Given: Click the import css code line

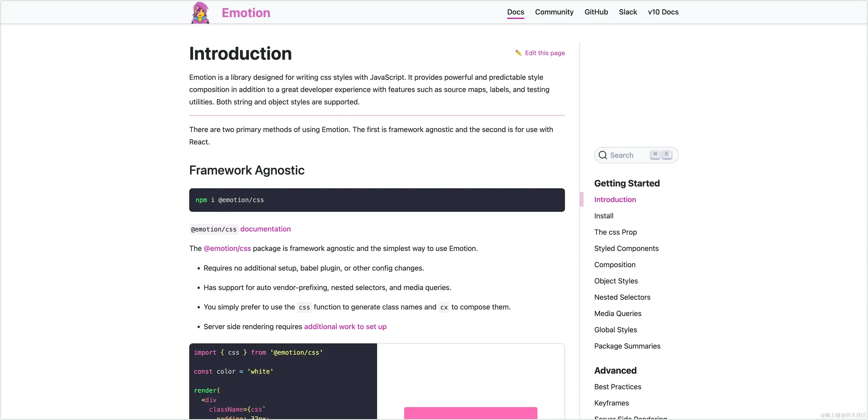Looking at the screenshot, I should click(x=258, y=352).
